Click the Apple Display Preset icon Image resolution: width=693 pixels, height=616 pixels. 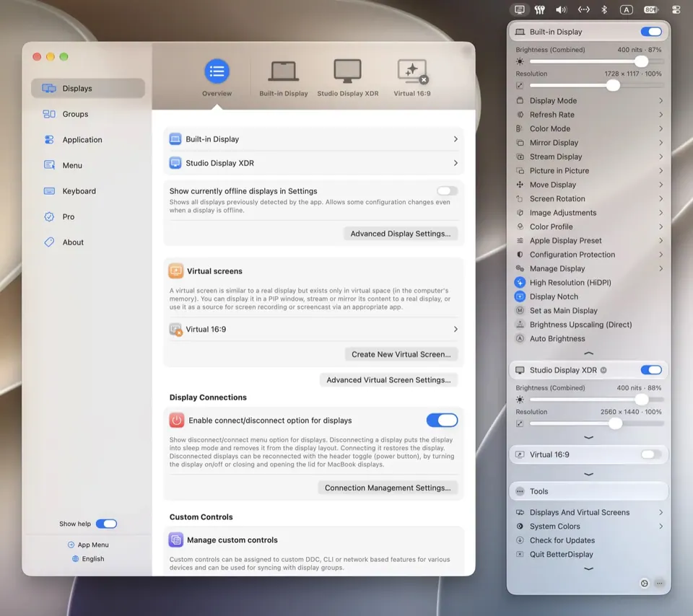tap(520, 241)
